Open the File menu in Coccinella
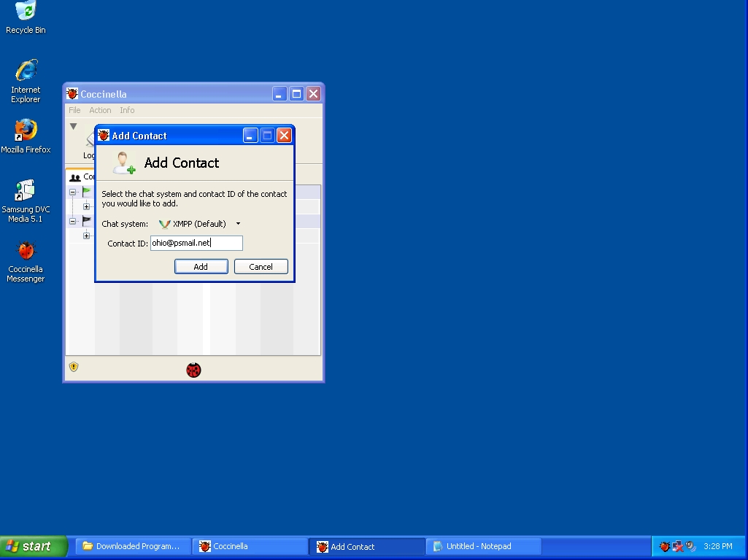Image resolution: width=748 pixels, height=560 pixels. 74,110
